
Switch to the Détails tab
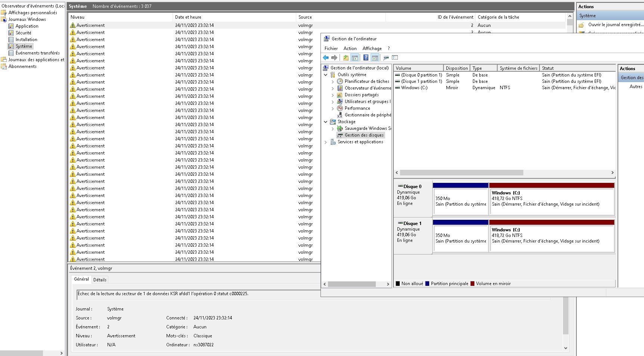(100, 280)
